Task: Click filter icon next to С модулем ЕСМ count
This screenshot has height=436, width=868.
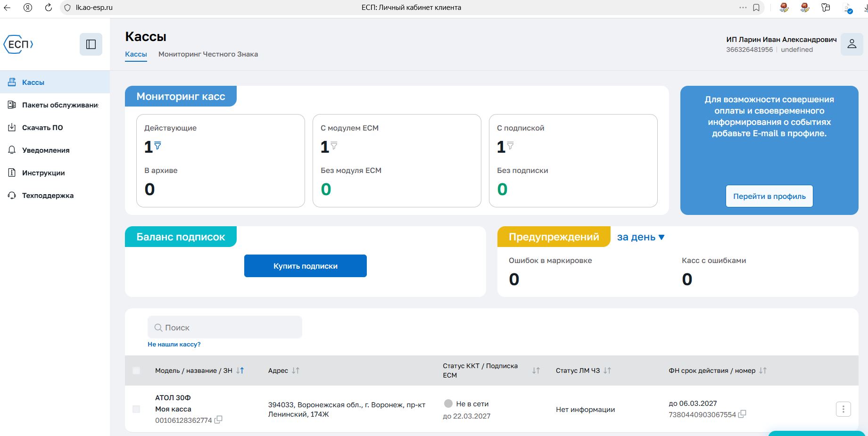Action: click(334, 146)
